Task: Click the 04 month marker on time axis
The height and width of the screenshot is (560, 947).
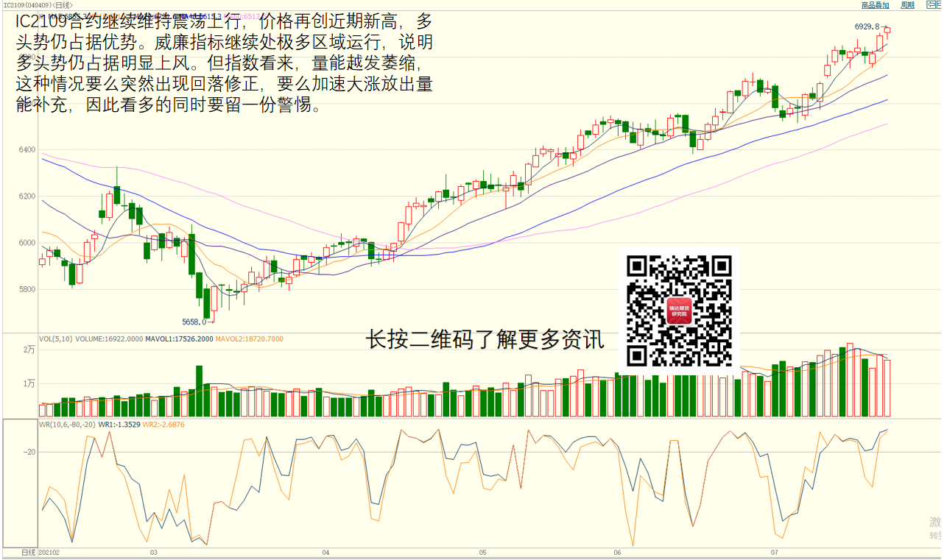Action: click(x=325, y=552)
